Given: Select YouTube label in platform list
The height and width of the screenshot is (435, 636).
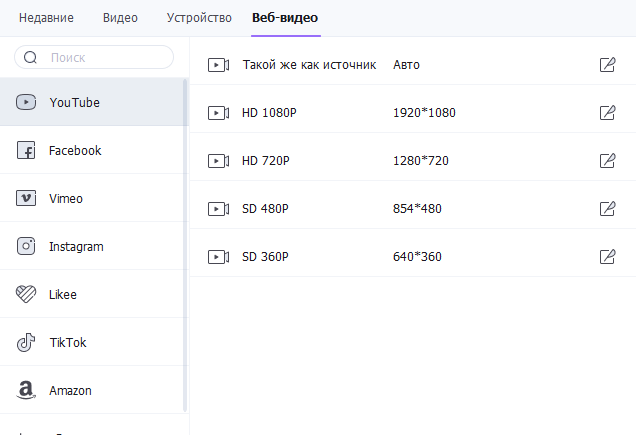Looking at the screenshot, I should pyautogui.click(x=75, y=103).
